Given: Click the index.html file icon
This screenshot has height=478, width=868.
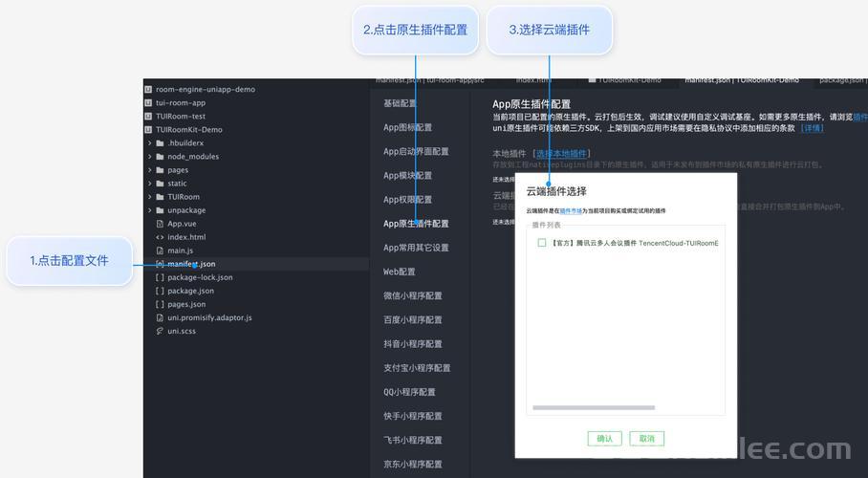Looking at the screenshot, I should (160, 237).
